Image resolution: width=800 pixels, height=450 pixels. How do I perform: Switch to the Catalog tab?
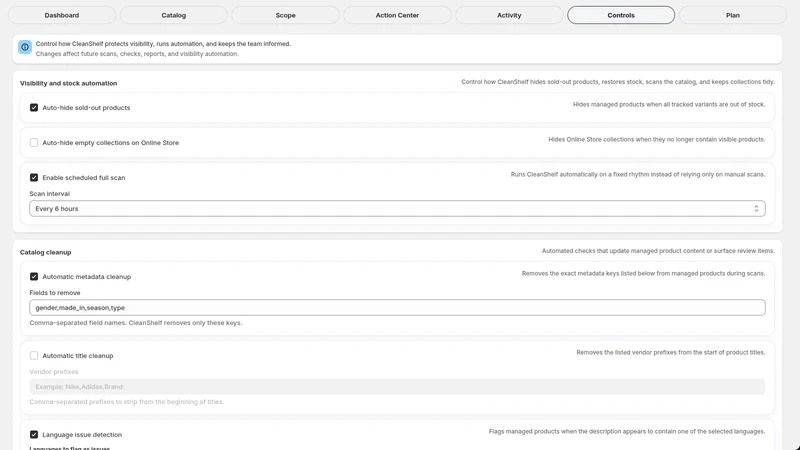point(173,15)
